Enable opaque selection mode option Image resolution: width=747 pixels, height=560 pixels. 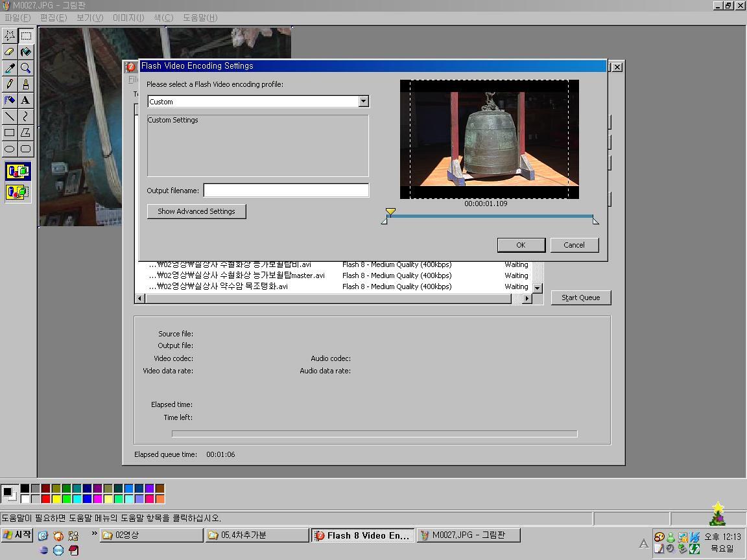click(18, 171)
